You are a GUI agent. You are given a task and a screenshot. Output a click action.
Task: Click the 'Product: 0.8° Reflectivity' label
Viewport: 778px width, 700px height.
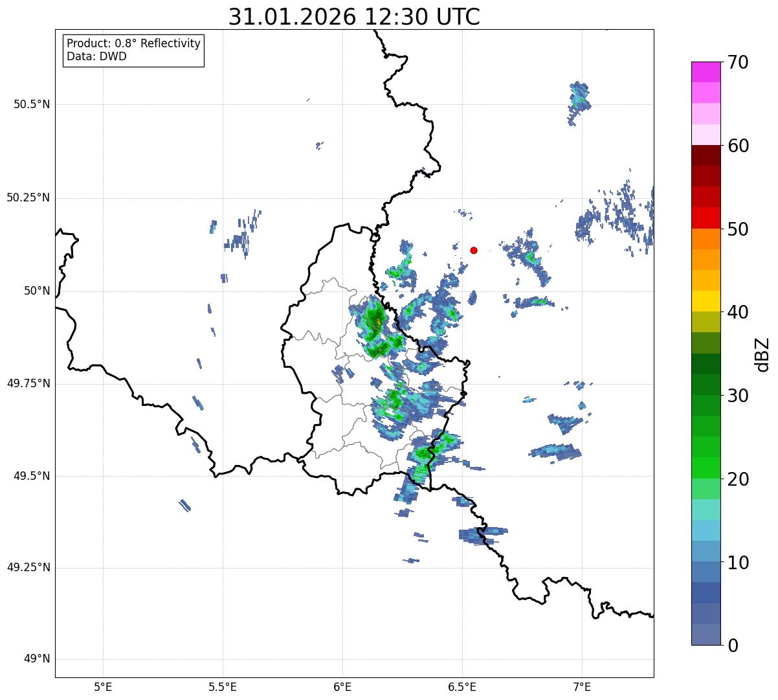click(134, 43)
